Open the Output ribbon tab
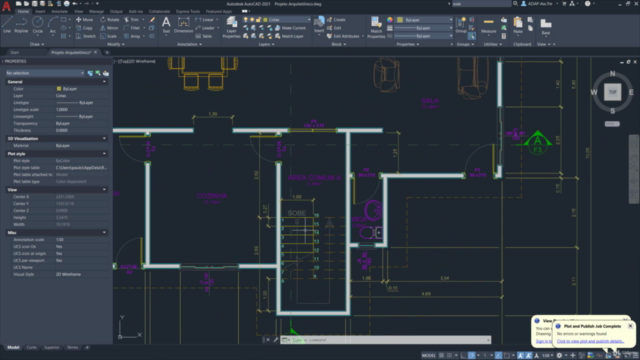The height and width of the screenshot is (360, 640). (116, 11)
